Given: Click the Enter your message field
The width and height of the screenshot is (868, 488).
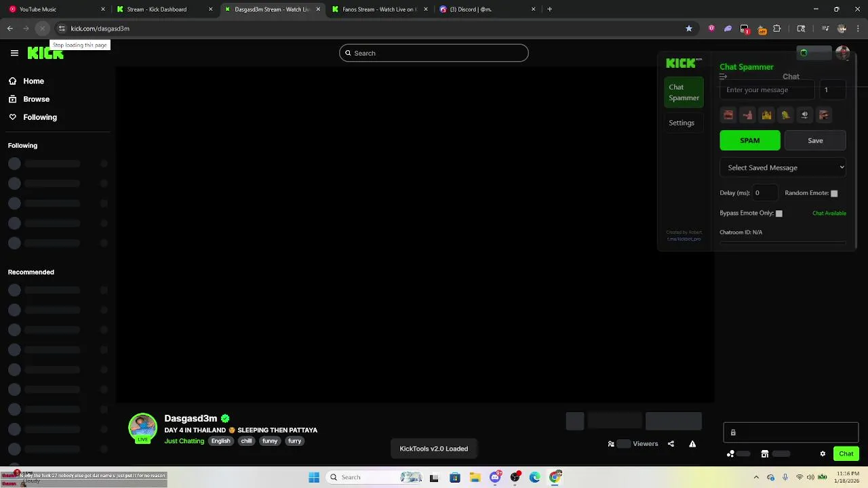Looking at the screenshot, I should pyautogui.click(x=767, y=89).
